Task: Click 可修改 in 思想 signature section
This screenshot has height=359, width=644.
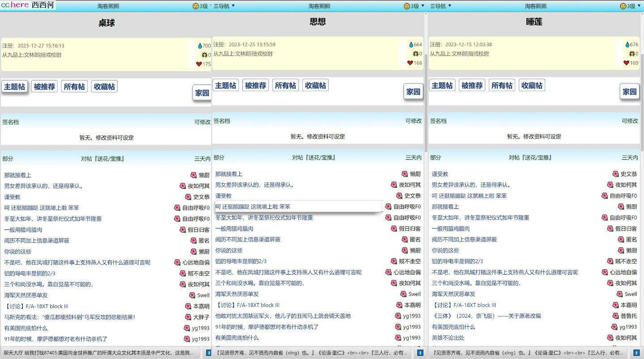Action: (414, 121)
